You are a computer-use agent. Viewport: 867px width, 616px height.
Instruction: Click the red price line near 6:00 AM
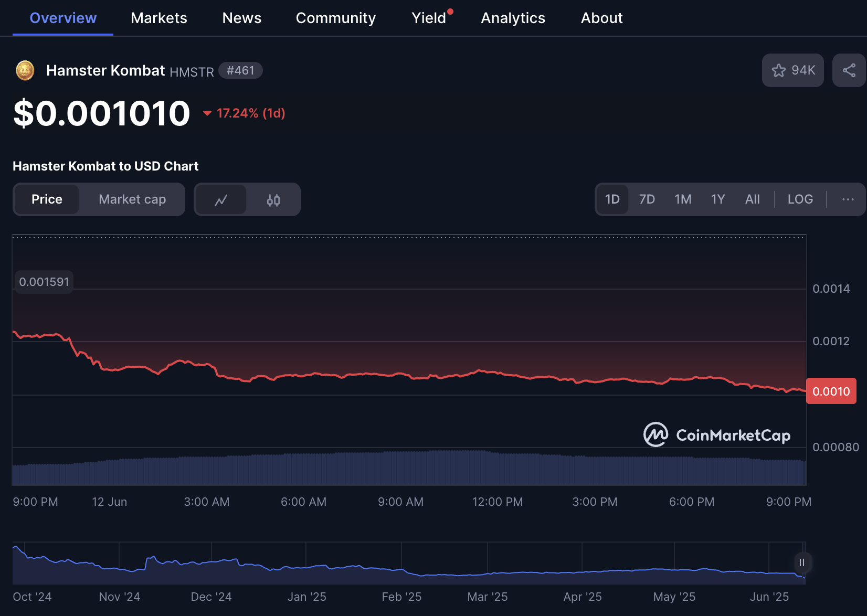coord(303,375)
